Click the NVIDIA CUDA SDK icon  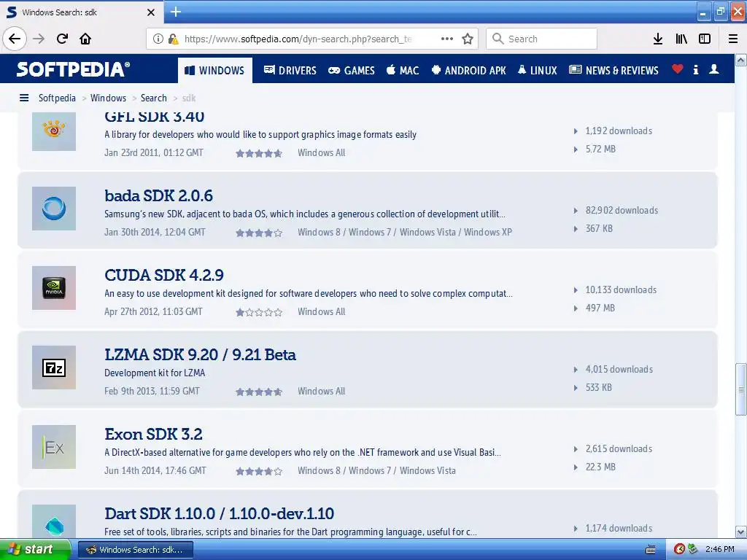click(54, 288)
